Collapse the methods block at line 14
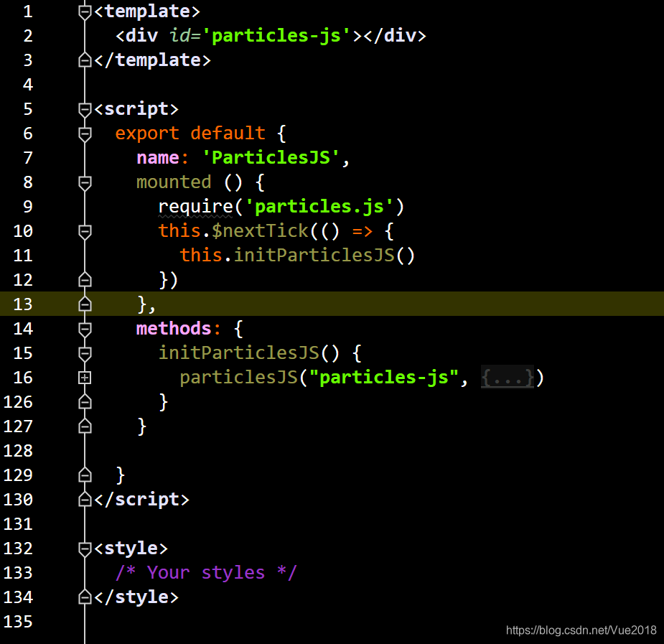664x644 pixels. click(85, 330)
